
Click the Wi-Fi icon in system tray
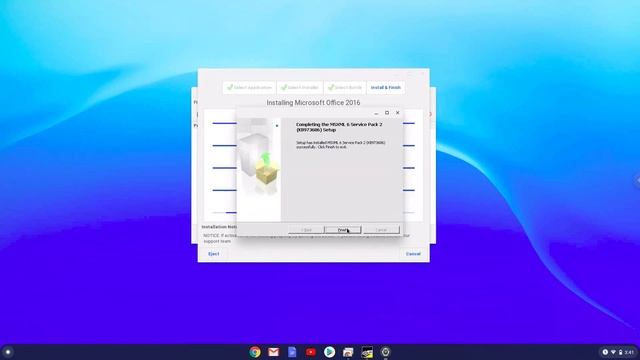pyautogui.click(x=613, y=352)
